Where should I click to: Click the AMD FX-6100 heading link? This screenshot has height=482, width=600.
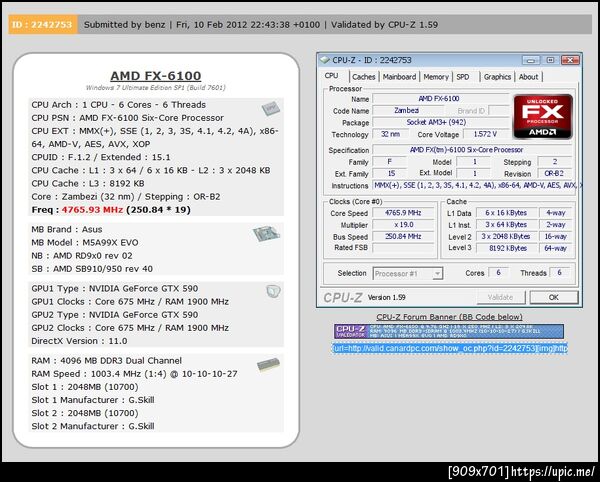tap(156, 76)
